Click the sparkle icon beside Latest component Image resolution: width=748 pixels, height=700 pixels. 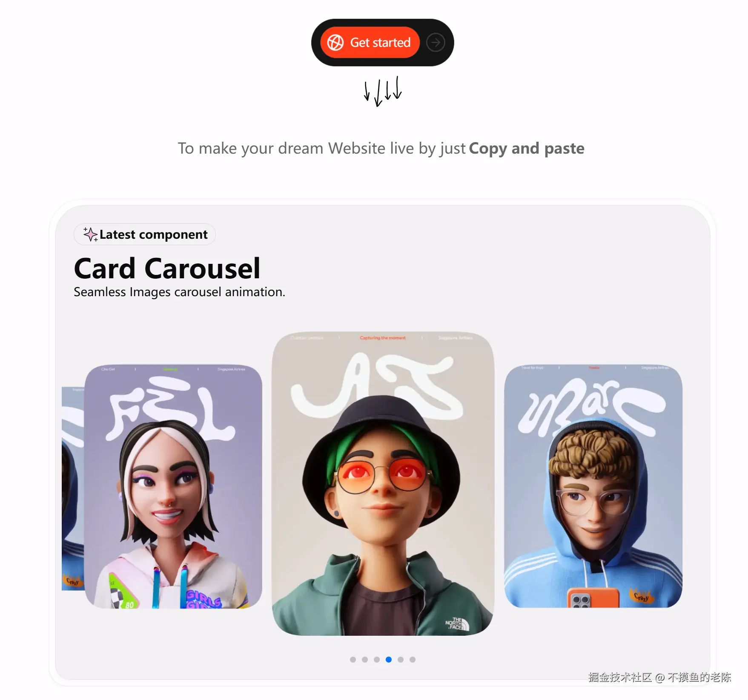tap(90, 234)
